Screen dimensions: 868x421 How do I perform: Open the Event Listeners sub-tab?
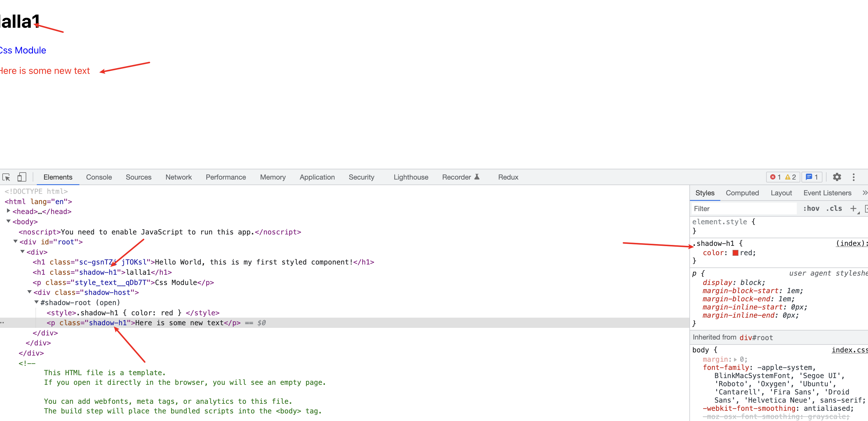point(827,193)
